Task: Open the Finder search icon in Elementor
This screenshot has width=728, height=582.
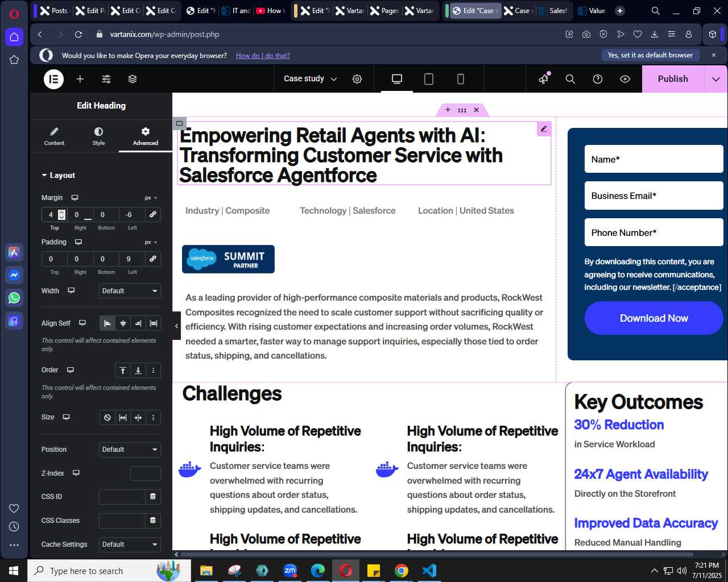Action: click(570, 79)
